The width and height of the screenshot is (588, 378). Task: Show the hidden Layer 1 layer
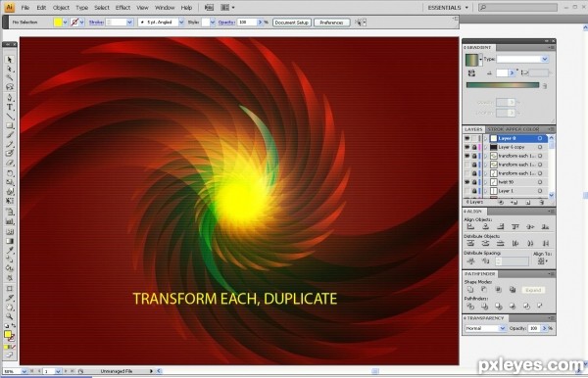[467, 191]
